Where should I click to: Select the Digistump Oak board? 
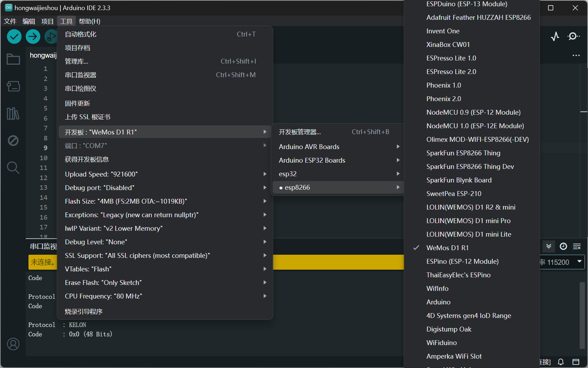(472, 329)
